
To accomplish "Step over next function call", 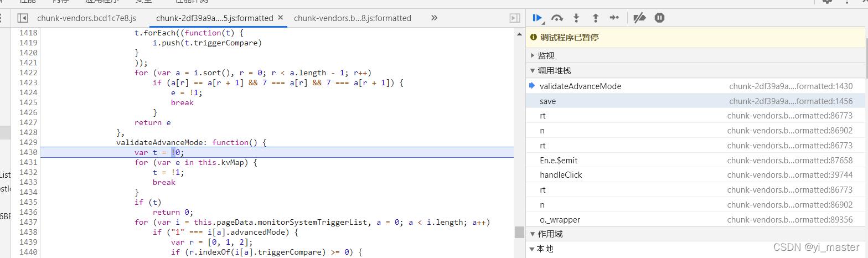I will tap(557, 18).
